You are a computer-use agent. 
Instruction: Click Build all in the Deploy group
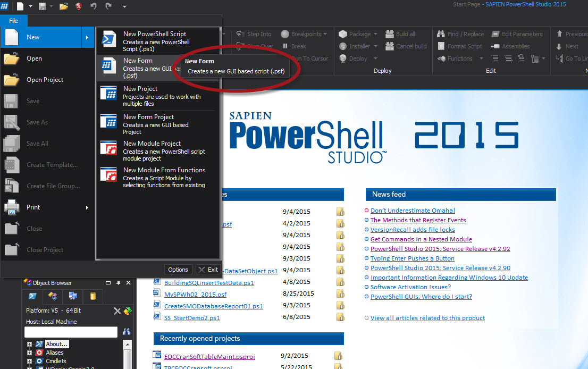(x=400, y=34)
